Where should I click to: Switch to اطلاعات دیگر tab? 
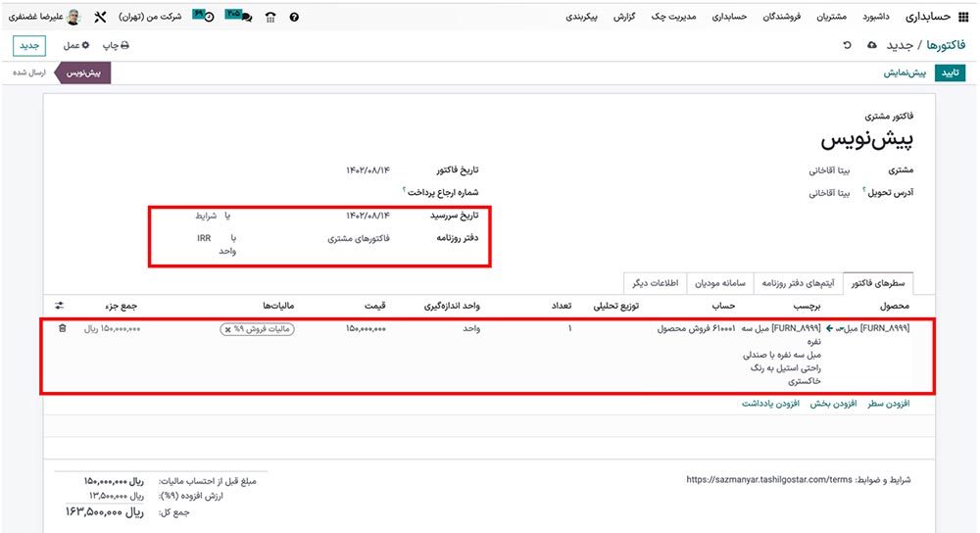pos(655,283)
